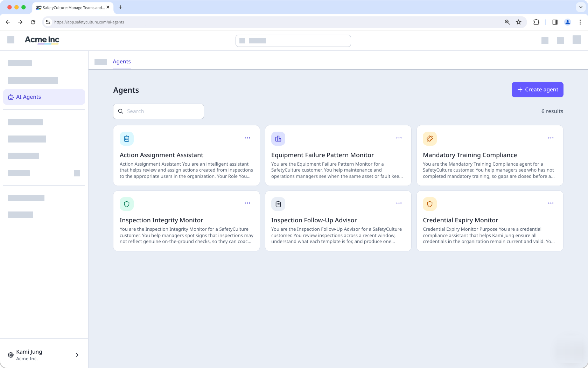Click the Credential Expiry Monitor description text
This screenshot has width=588, height=368.
[x=489, y=235]
